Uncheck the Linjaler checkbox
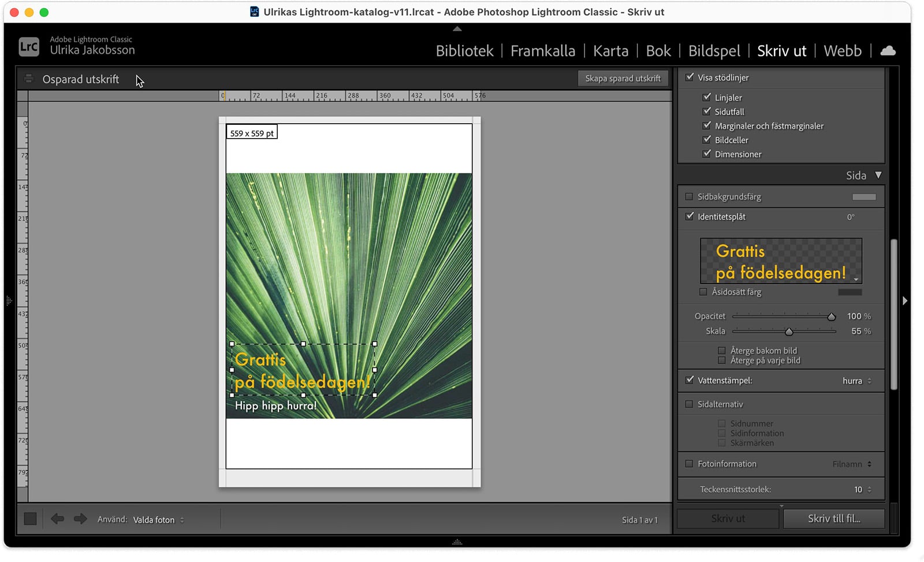Viewport: 924px width, 562px height. point(707,97)
